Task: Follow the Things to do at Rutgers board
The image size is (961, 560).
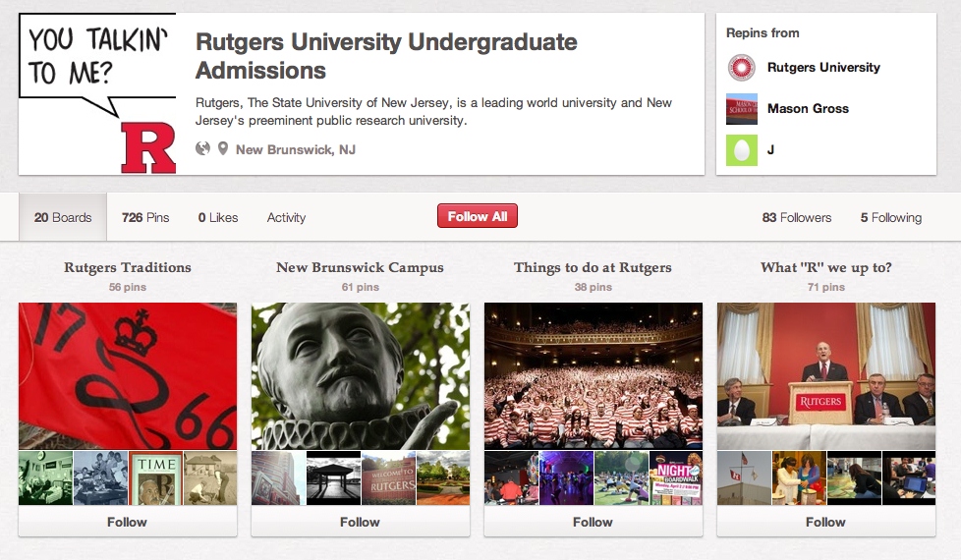Action: pyautogui.click(x=594, y=522)
